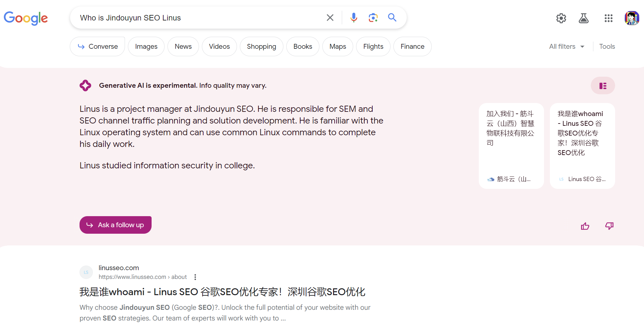Give a thumbs up to the AI response

click(x=585, y=226)
